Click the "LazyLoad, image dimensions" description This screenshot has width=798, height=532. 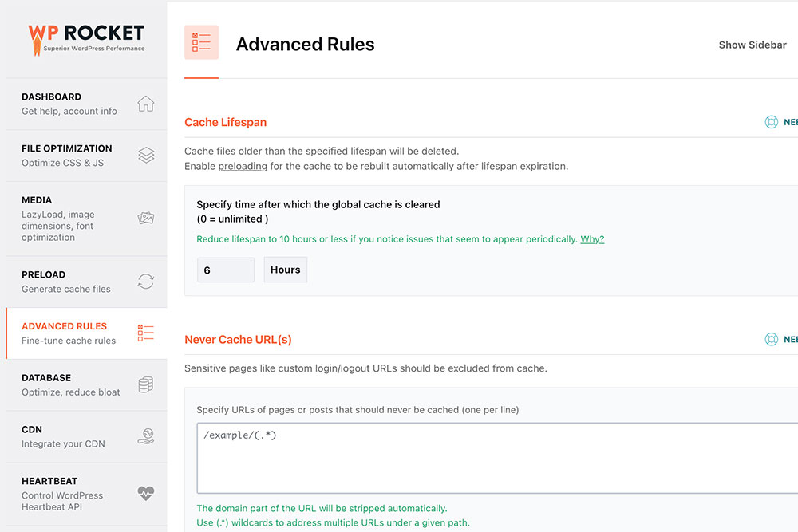point(58,226)
